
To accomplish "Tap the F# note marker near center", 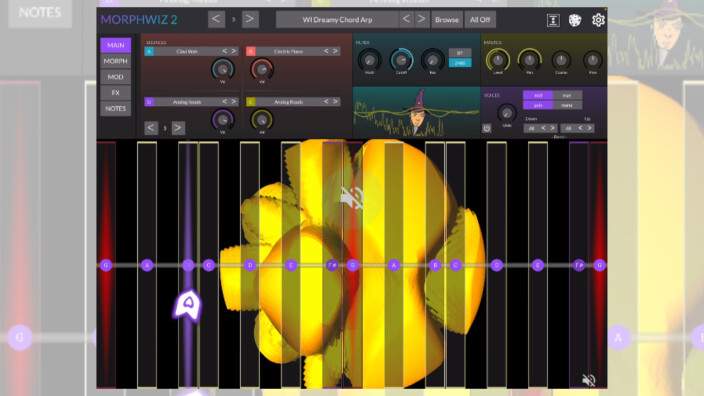I will click(332, 265).
